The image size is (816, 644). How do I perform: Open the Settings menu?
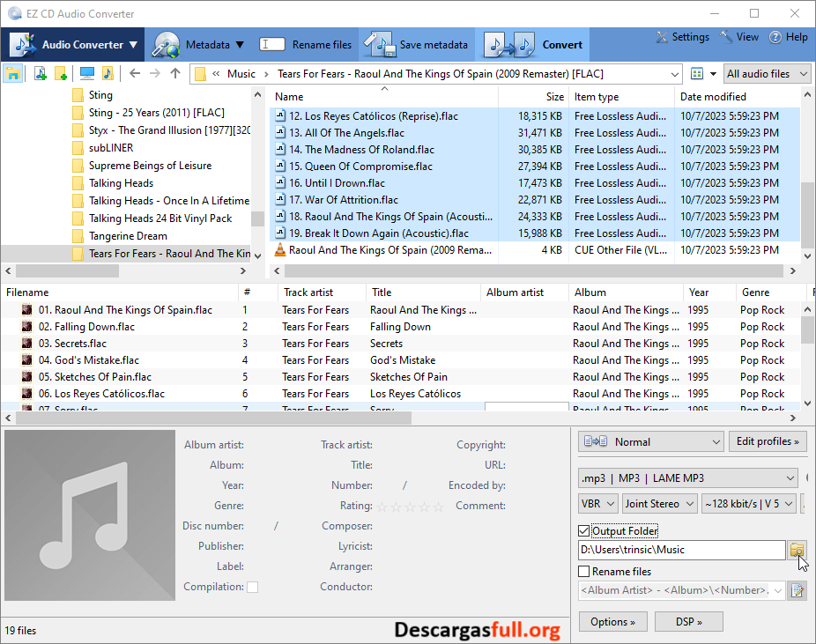(x=682, y=37)
